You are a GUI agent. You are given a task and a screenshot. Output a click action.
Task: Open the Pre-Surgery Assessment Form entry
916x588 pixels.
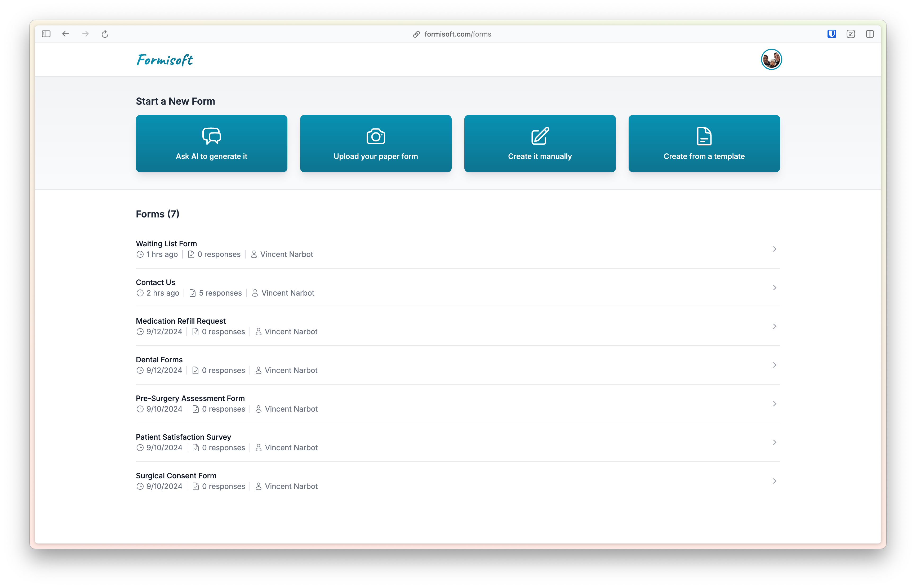[x=190, y=399]
